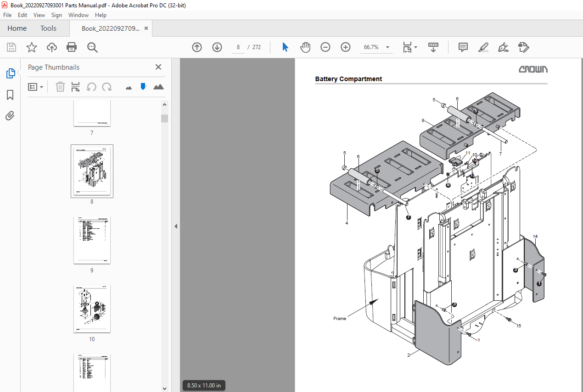Switch to the Home tab
Screen dimensions: 583x392
tap(17, 28)
